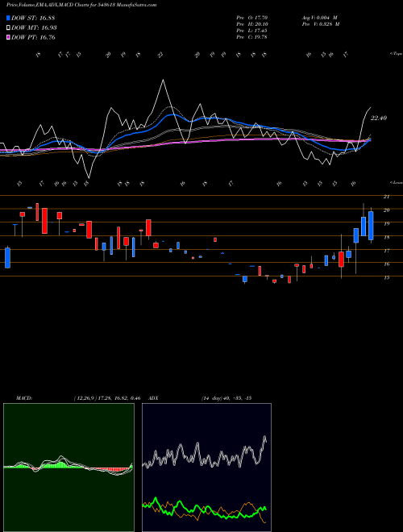Open the green MACD histogram chart panel
This screenshot has height=532, width=403.
pos(69,468)
